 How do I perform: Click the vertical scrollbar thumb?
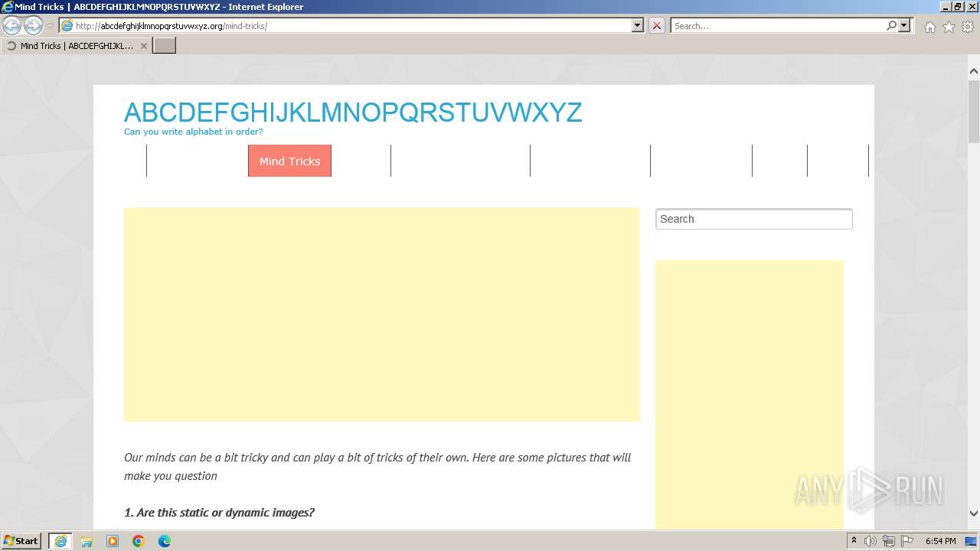(973, 111)
